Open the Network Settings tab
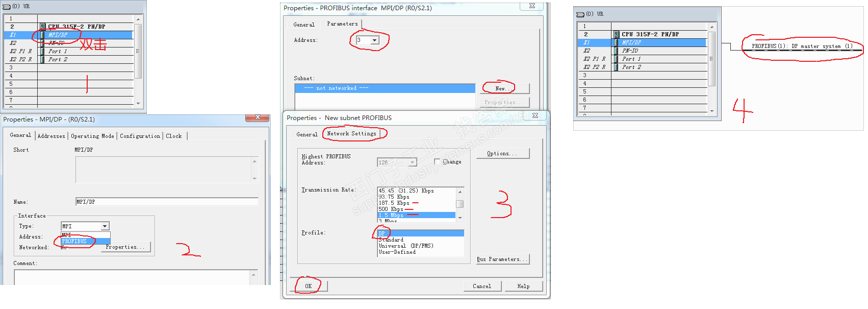Image resolution: width=868 pixels, height=309 pixels. point(351,133)
